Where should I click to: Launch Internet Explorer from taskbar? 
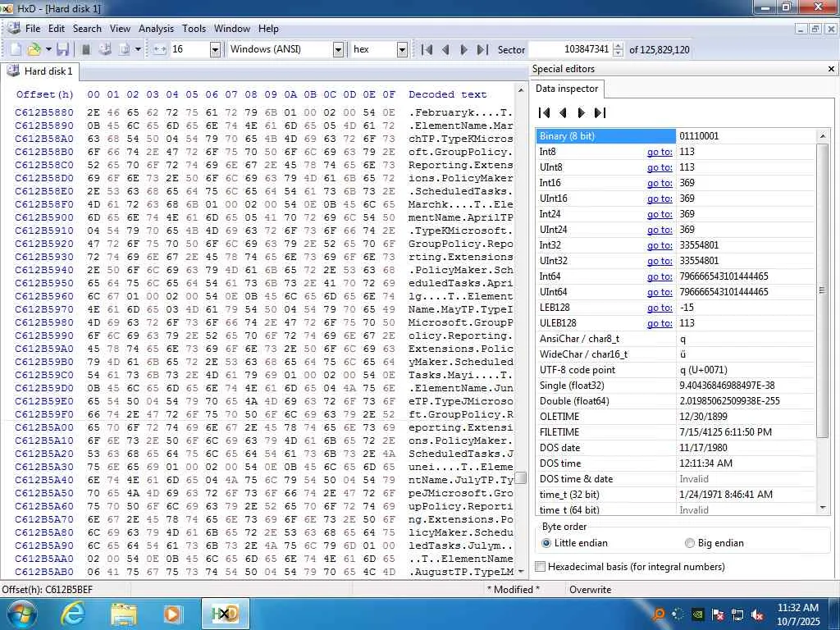point(73,614)
